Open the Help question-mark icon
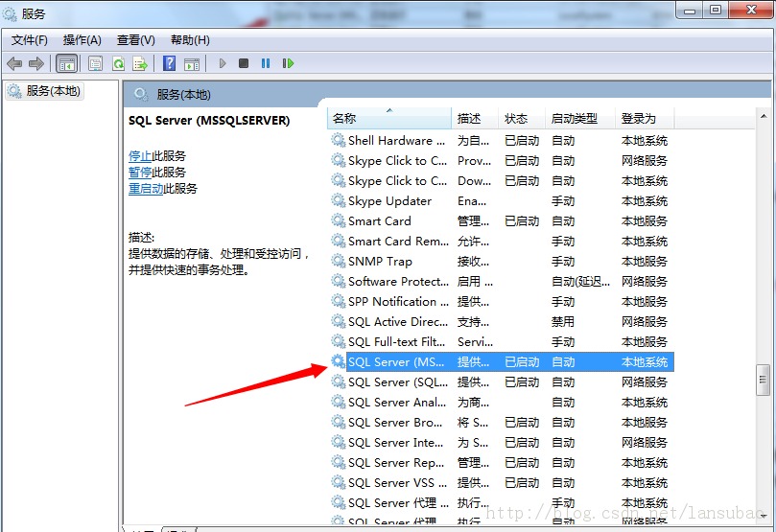 [x=169, y=63]
